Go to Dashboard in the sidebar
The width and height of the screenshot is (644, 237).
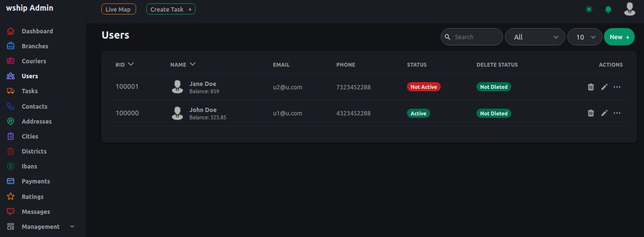[x=37, y=31]
